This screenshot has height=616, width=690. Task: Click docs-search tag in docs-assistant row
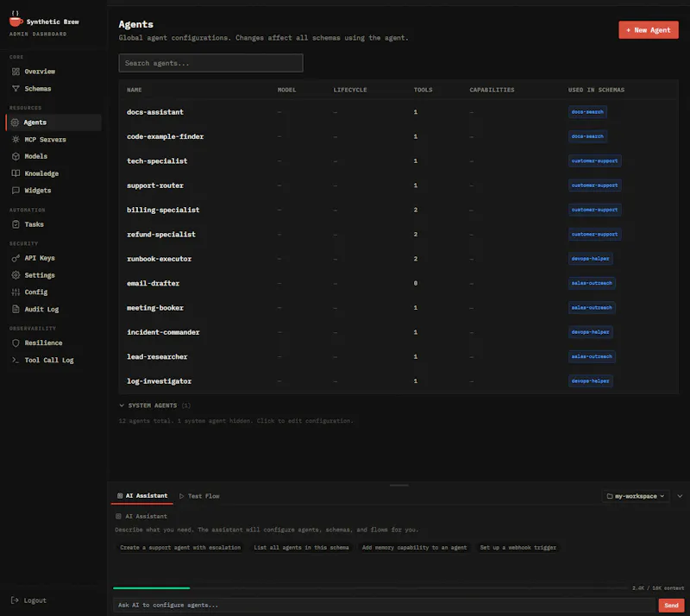[587, 112]
